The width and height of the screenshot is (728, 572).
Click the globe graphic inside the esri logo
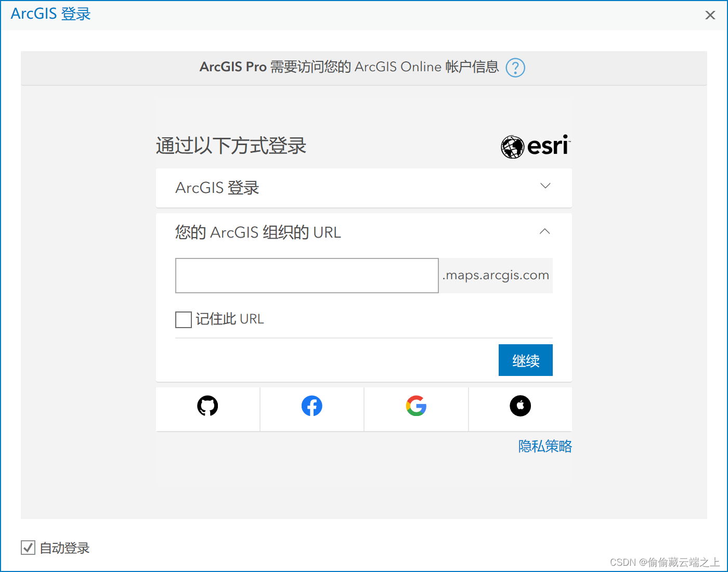tap(512, 147)
